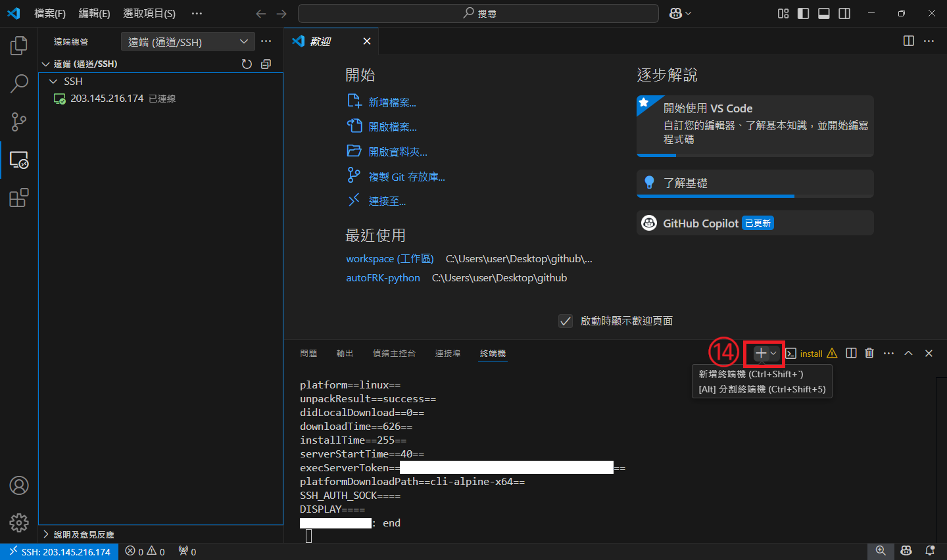947x560 pixels.
Task: Toggle show welcome page on startup checkbox
Action: 565,321
